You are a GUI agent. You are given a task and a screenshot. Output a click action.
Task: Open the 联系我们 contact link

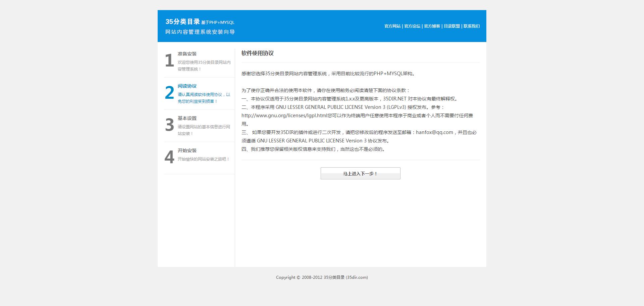471,26
